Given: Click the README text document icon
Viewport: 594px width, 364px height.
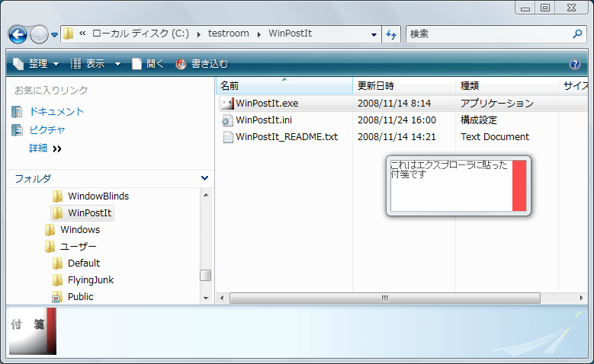Looking at the screenshot, I should click(x=228, y=136).
